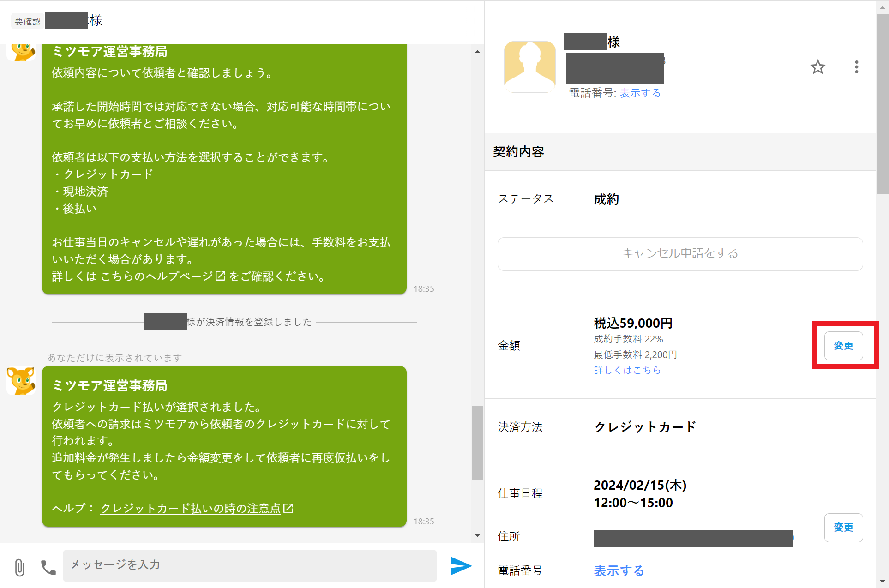Click 変更 button for work schedule and address
Screen dimensions: 889x588
click(843, 528)
